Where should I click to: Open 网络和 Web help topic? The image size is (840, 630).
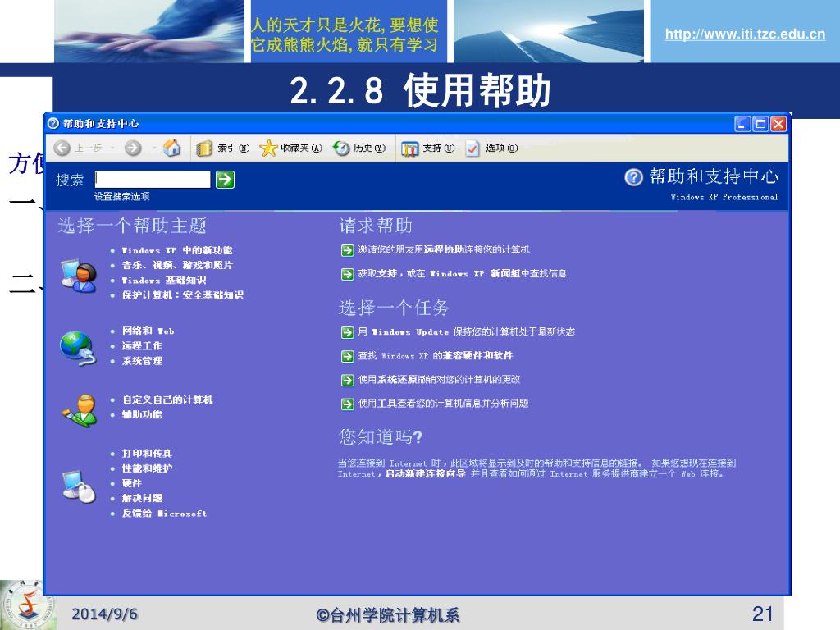148,331
